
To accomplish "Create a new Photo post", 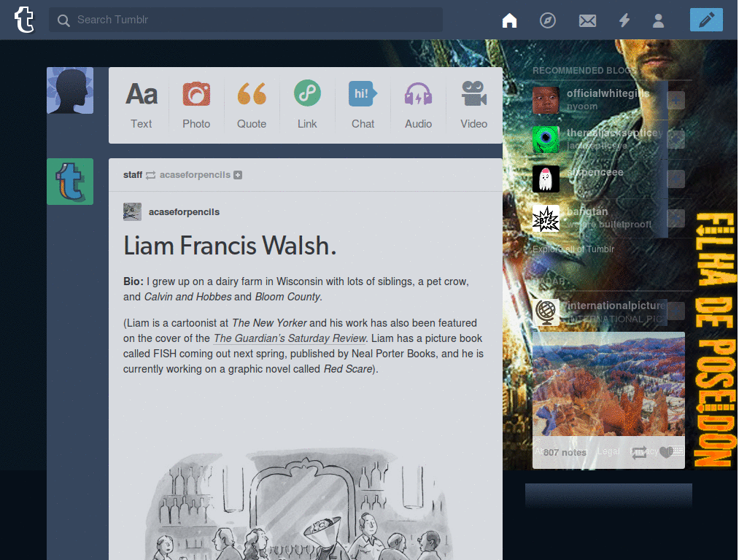I will pyautogui.click(x=196, y=105).
